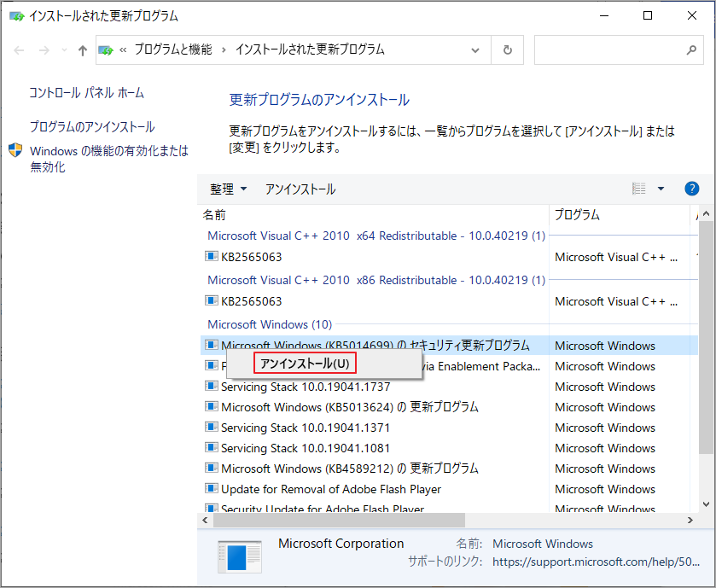Select Update for Removal of Adobe Flash Player
716x588 pixels.
click(331, 489)
